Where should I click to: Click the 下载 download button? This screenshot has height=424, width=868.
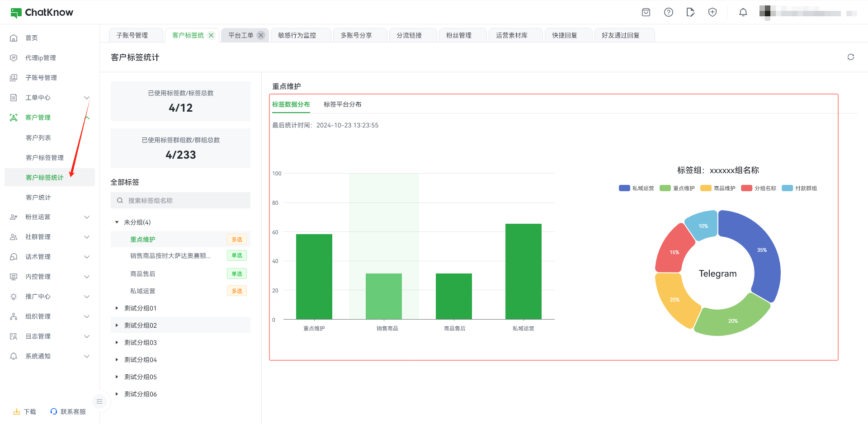point(25,412)
